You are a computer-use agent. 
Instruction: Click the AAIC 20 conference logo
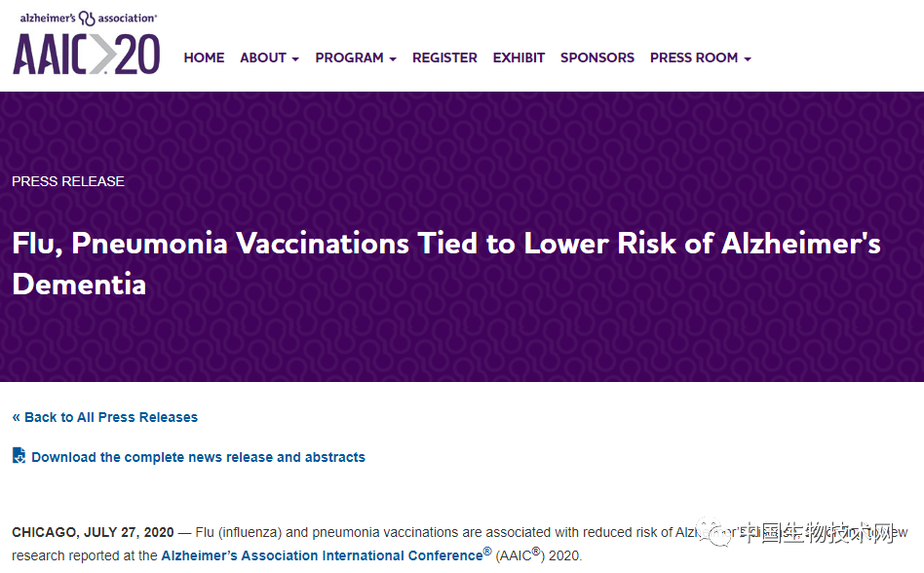pos(86,54)
